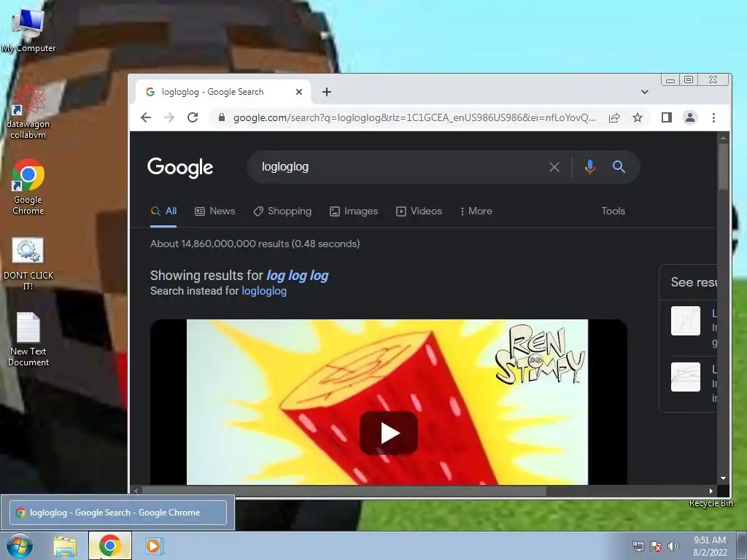Open Windows Media Player from taskbar
747x560 pixels.
tap(154, 545)
